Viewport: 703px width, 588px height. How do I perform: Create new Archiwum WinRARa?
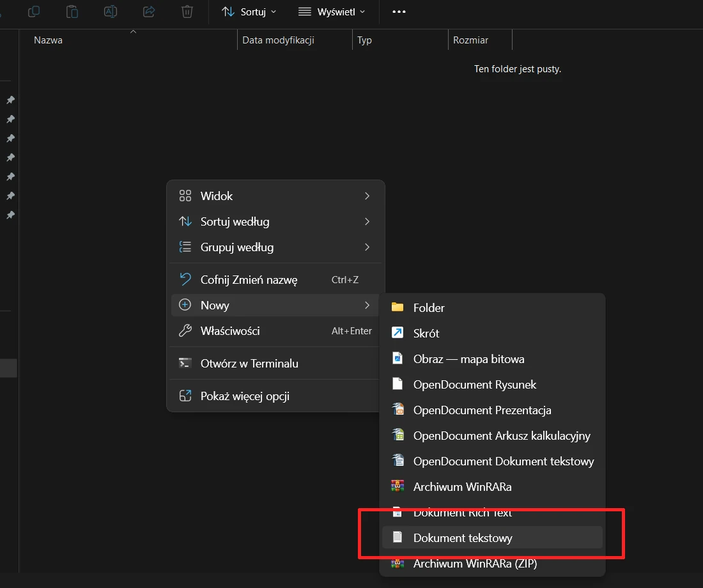(492, 486)
